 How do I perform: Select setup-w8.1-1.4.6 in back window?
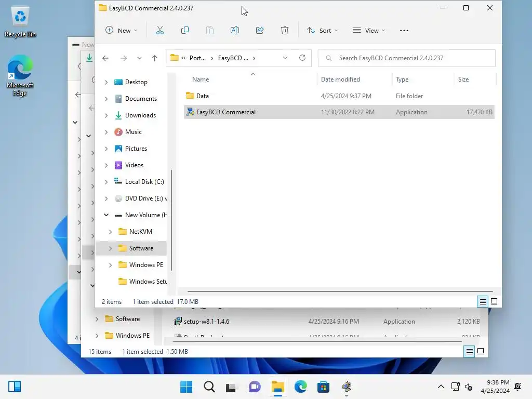206,321
